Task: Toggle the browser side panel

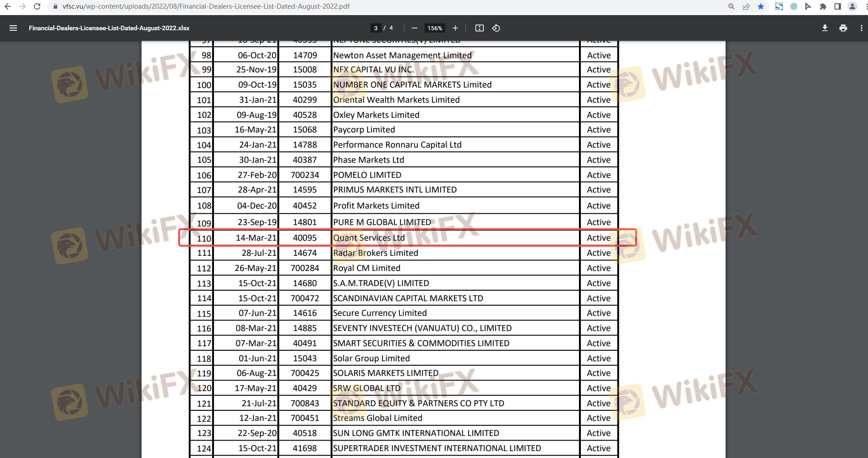Action: [837, 6]
